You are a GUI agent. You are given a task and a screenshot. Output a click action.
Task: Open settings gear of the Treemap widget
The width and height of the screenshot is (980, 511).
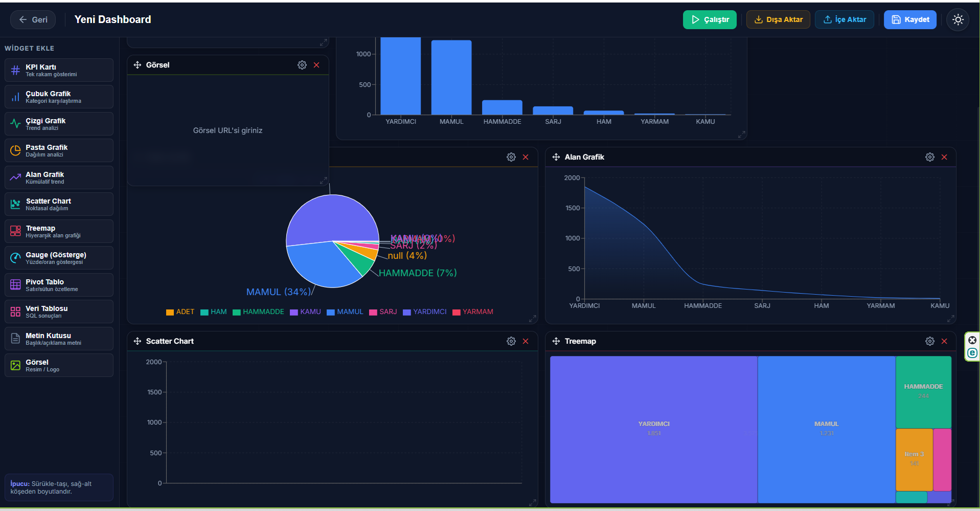(x=930, y=341)
